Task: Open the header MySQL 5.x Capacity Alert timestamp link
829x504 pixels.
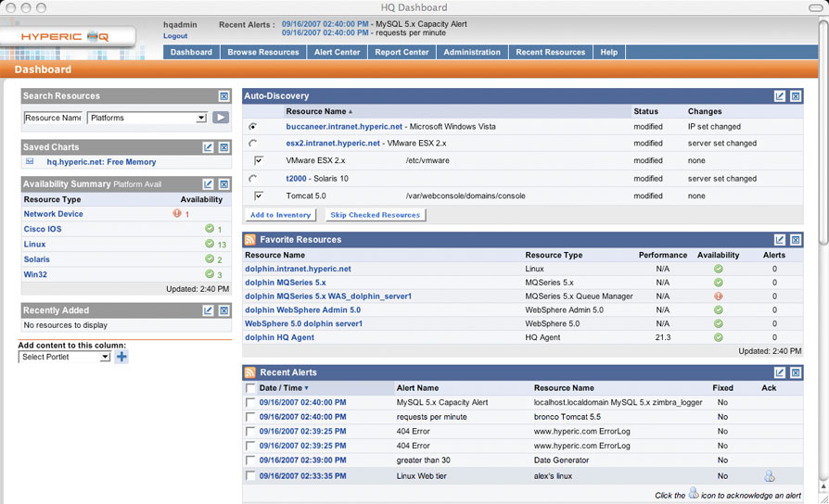Action: (325, 24)
